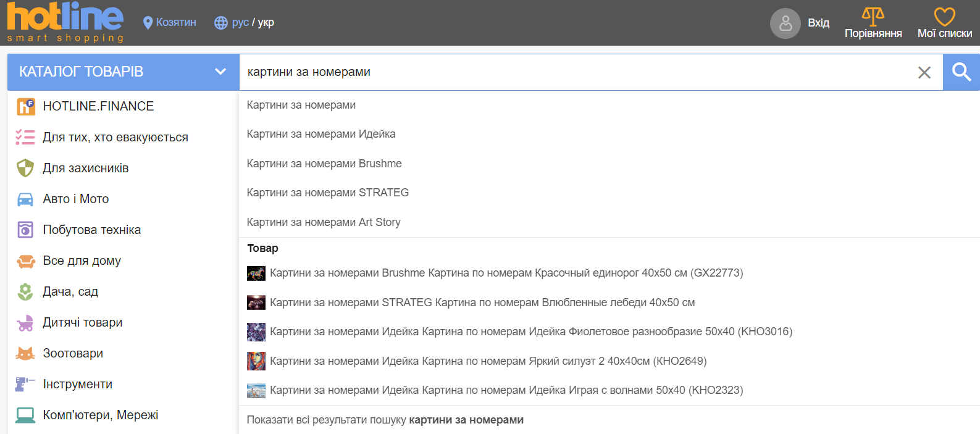
Task: Open Мої списки heart icon
Action: coord(944,17)
